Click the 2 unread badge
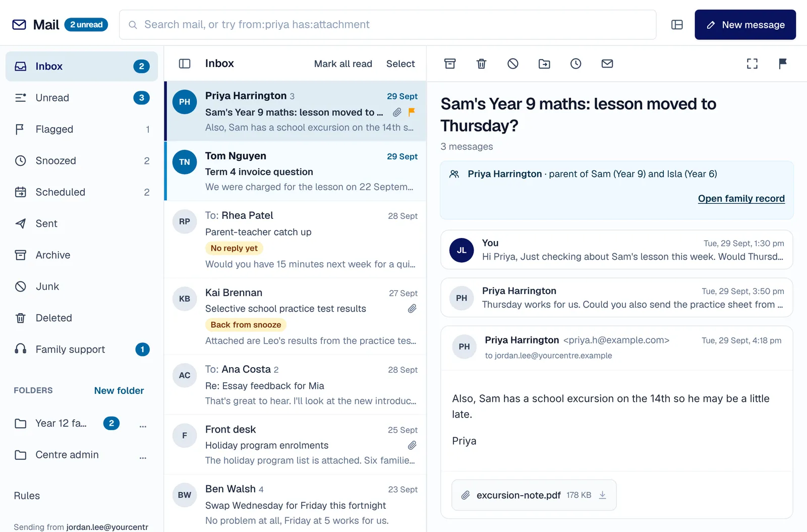Image resolution: width=807 pixels, height=532 pixels. coord(86,25)
